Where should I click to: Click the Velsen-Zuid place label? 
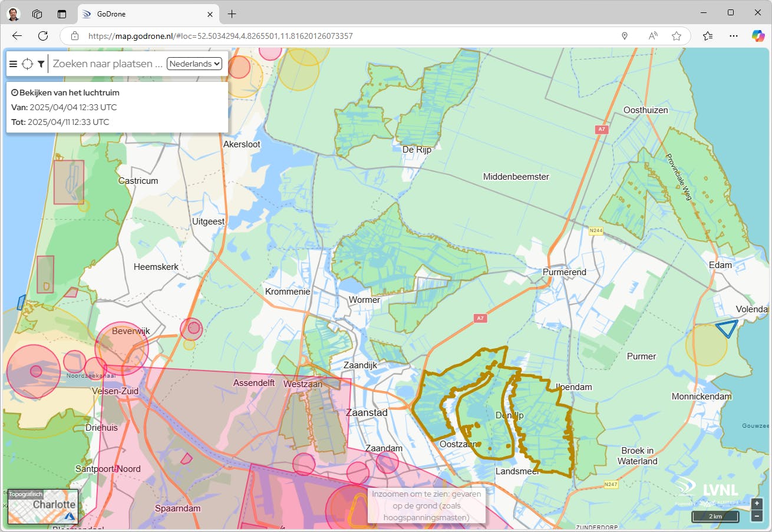click(115, 391)
